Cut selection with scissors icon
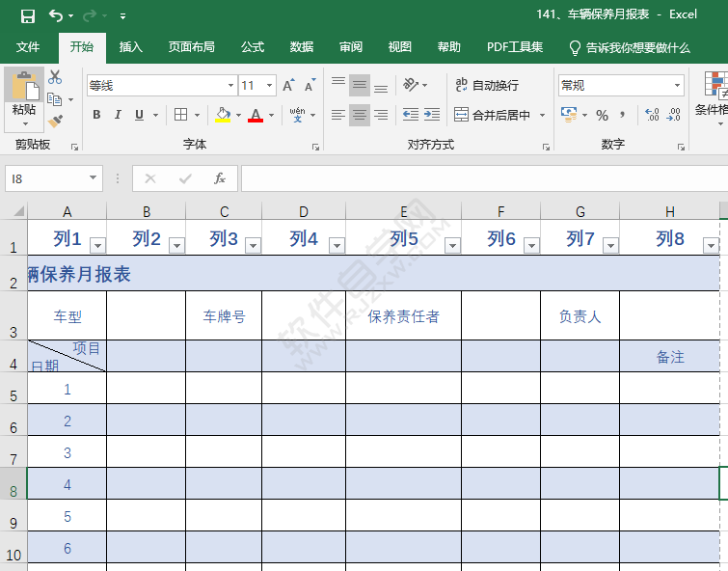This screenshot has height=571, width=728. tap(55, 77)
